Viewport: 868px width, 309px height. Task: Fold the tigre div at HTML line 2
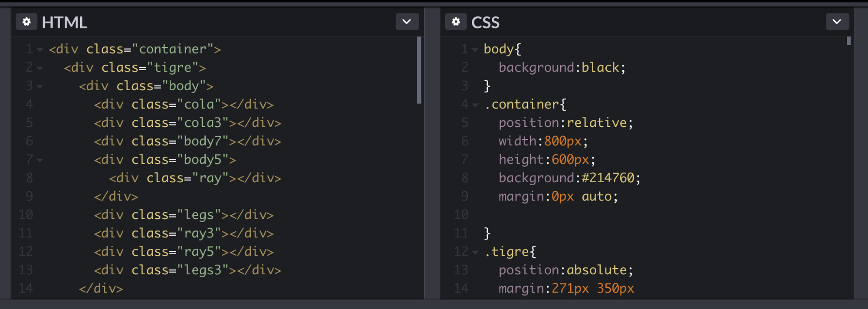click(40, 68)
